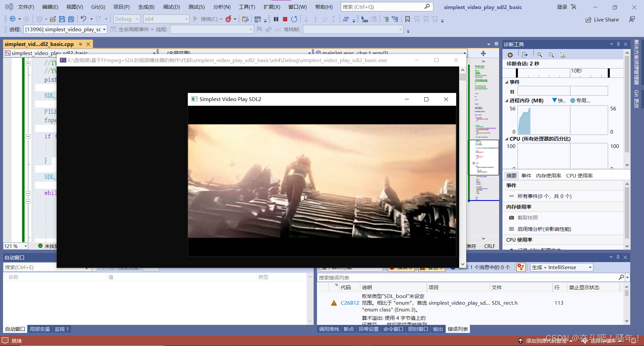Open the 生成(B) menu
The height and width of the screenshot is (346, 644).
pos(146,7)
